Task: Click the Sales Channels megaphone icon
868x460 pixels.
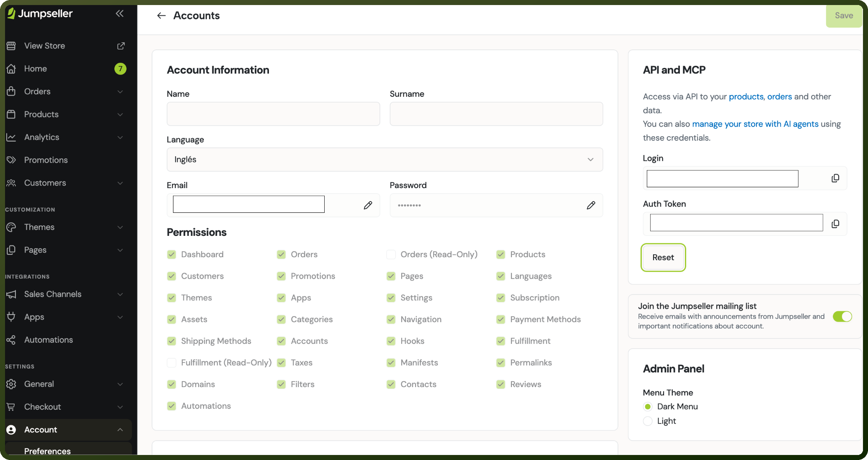Action: pos(11,294)
